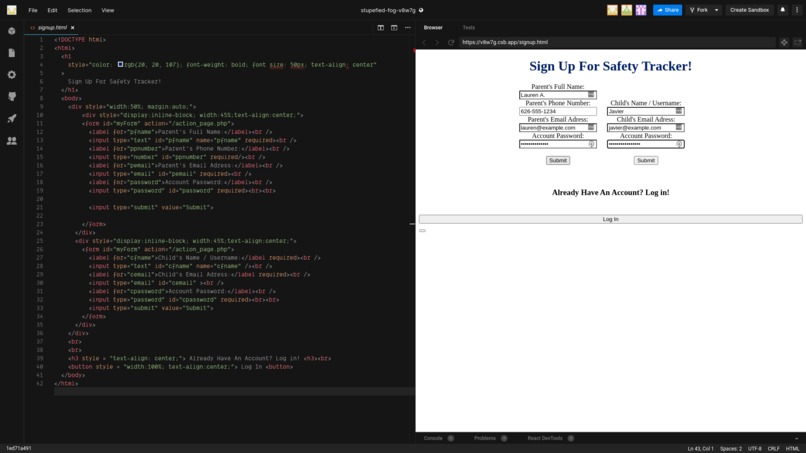Open the Selection menu
Viewport: 806px width, 453px height.
pos(79,10)
